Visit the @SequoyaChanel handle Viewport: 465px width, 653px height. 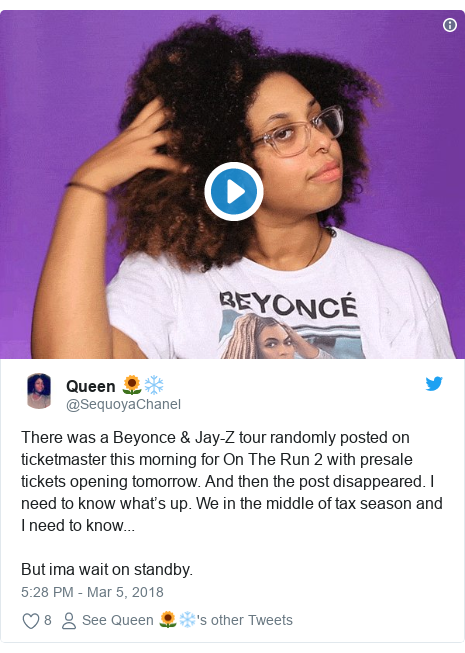(x=123, y=404)
